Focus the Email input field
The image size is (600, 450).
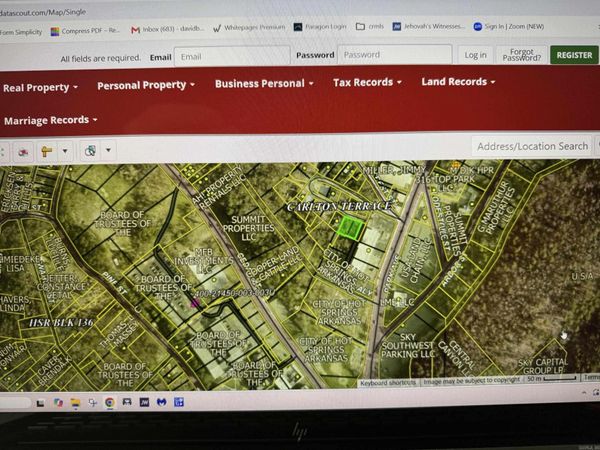pyautogui.click(x=232, y=57)
